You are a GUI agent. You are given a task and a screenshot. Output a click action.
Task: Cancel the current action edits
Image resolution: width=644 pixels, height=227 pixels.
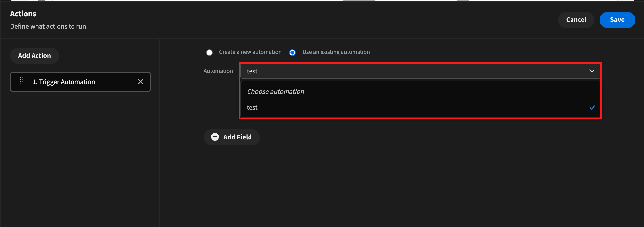(576, 20)
